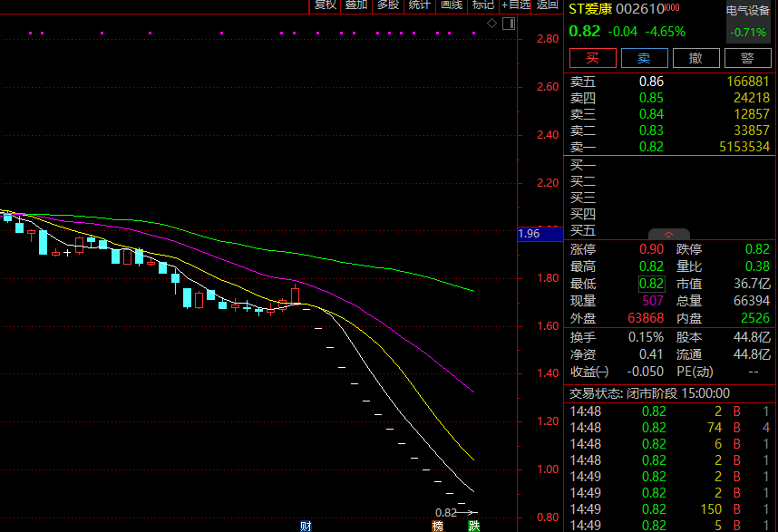Click the 0.82 latest price annotation on chart
Viewport: 778px width, 532px height.
(x=445, y=513)
